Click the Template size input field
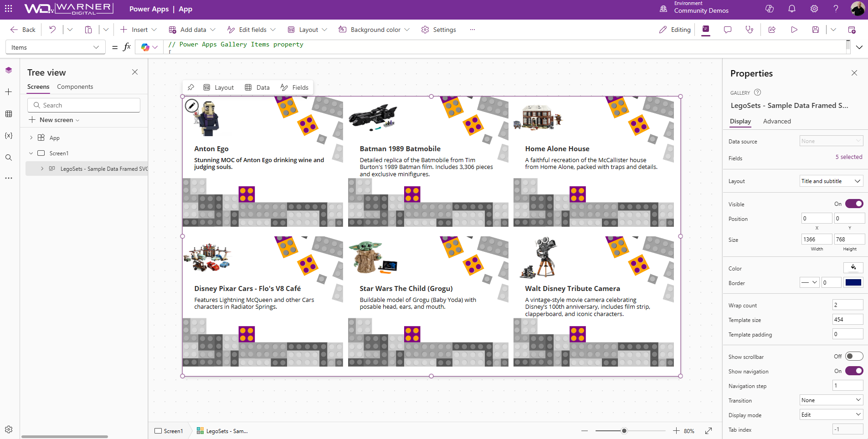This screenshot has height=439, width=868. coord(848,320)
